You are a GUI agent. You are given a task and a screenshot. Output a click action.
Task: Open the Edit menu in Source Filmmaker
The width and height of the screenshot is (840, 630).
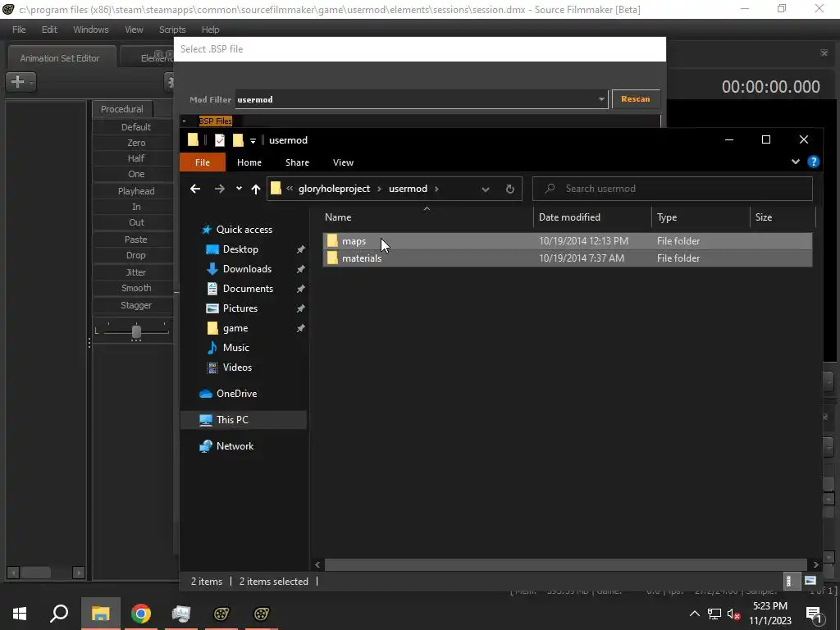[x=49, y=30]
